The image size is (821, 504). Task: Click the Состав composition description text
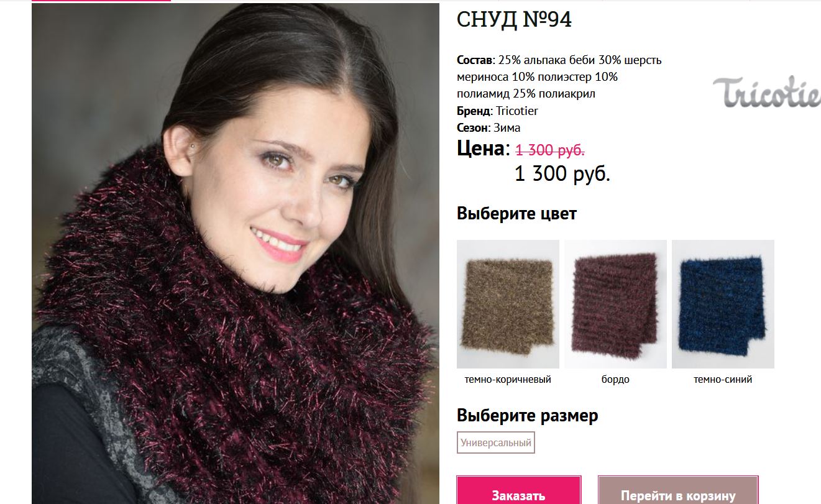(559, 77)
